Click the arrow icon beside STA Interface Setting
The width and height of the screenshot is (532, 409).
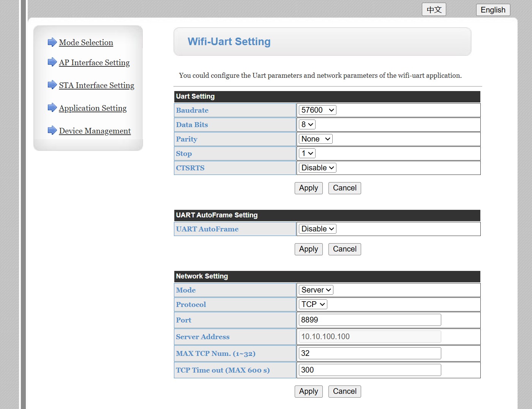coord(52,85)
